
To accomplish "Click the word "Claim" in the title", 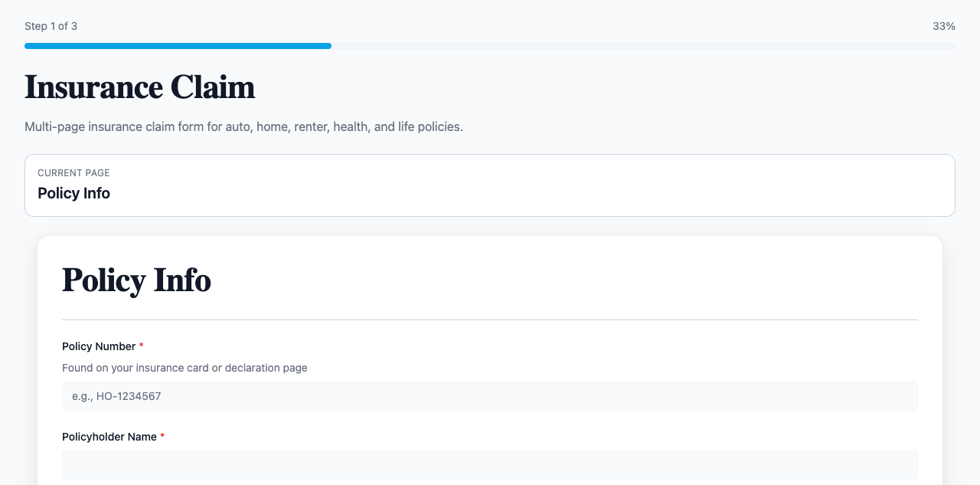I will (212, 87).
